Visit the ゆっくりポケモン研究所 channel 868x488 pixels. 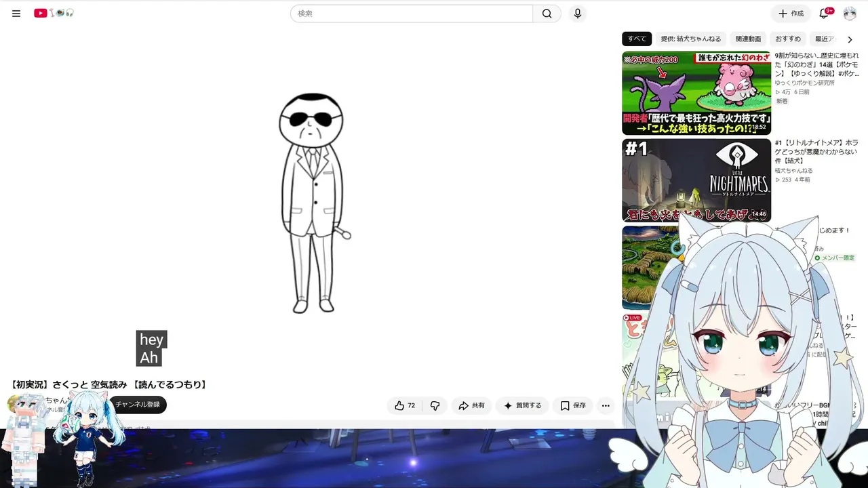pyautogui.click(x=805, y=83)
